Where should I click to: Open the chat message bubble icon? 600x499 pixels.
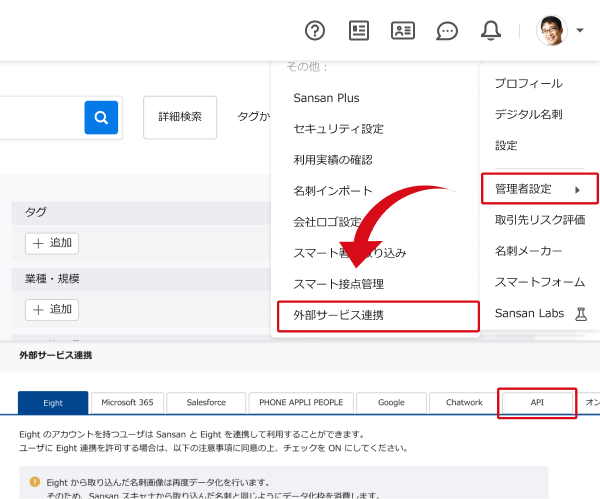[447, 31]
